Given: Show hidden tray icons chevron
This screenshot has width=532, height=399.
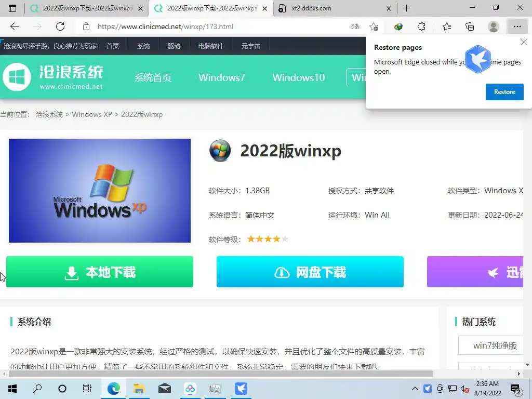Looking at the screenshot, I should point(415,389).
